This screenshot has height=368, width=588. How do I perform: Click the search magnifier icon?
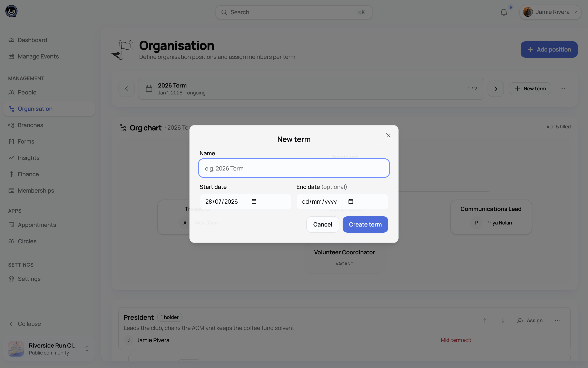click(x=224, y=12)
